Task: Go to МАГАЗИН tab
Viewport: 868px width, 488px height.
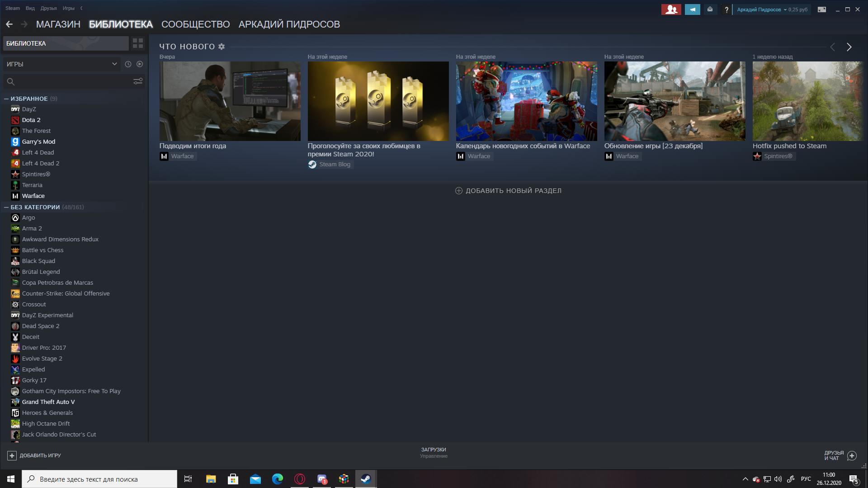Action: point(58,24)
